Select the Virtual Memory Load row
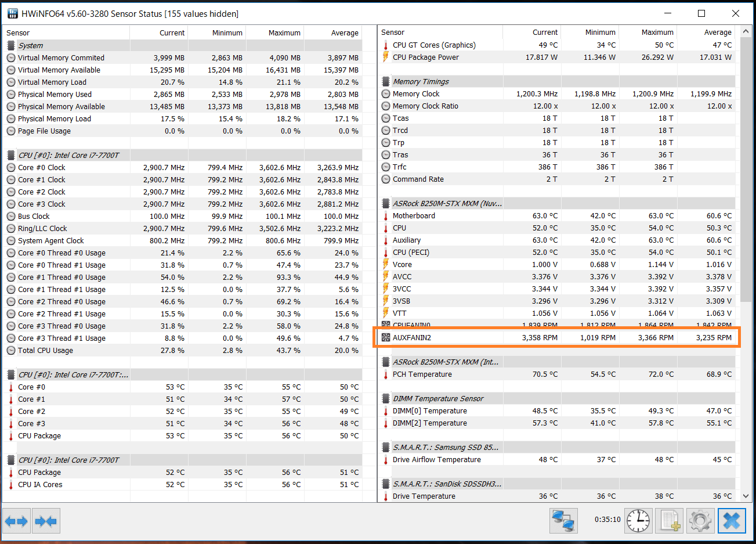Image resolution: width=756 pixels, height=544 pixels. [182, 82]
